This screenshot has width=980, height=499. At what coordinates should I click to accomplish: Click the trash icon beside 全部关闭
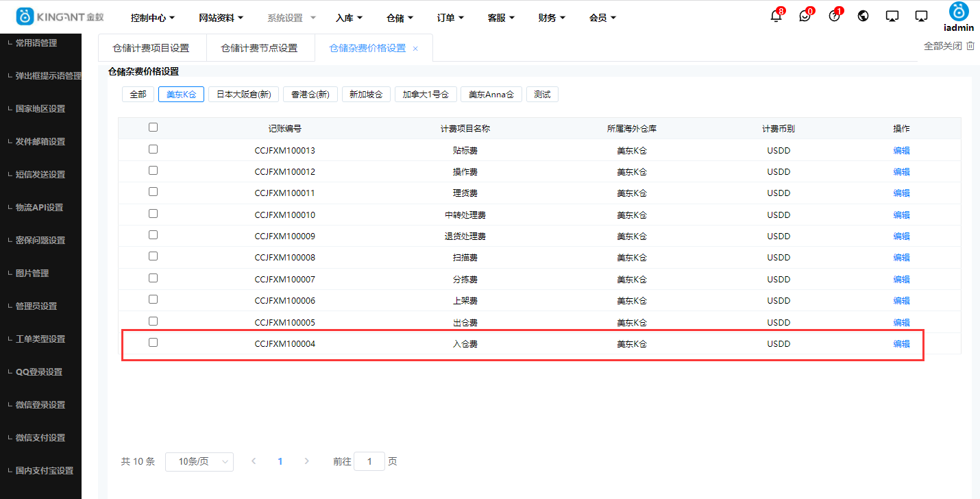click(970, 45)
